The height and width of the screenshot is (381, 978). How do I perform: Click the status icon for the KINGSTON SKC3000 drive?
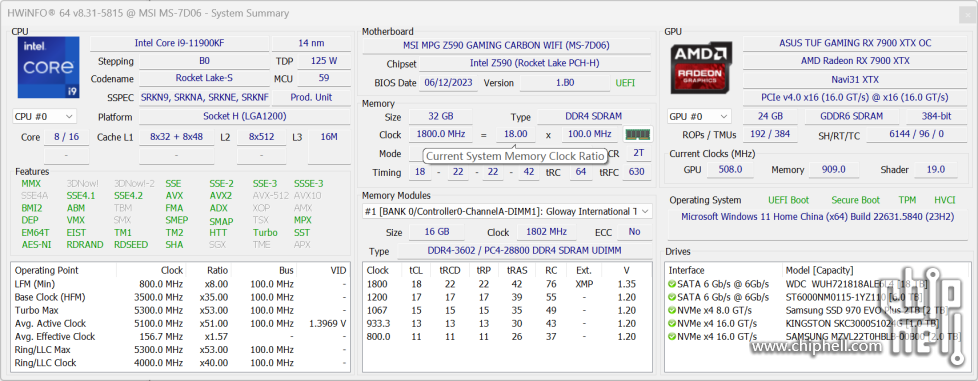671,323
